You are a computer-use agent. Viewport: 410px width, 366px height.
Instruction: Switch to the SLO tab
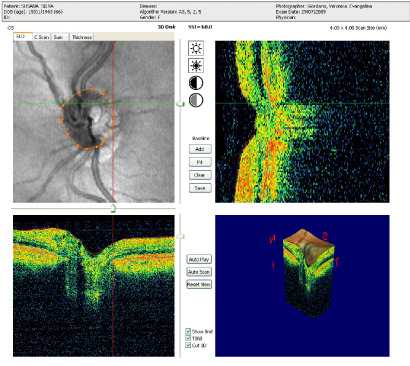tap(23, 37)
